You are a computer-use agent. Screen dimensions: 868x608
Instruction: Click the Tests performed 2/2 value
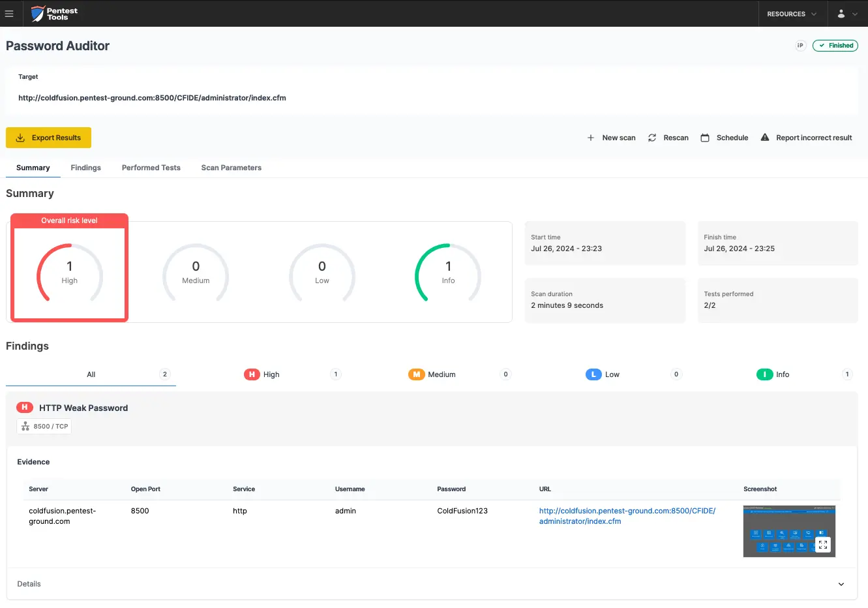[710, 305]
